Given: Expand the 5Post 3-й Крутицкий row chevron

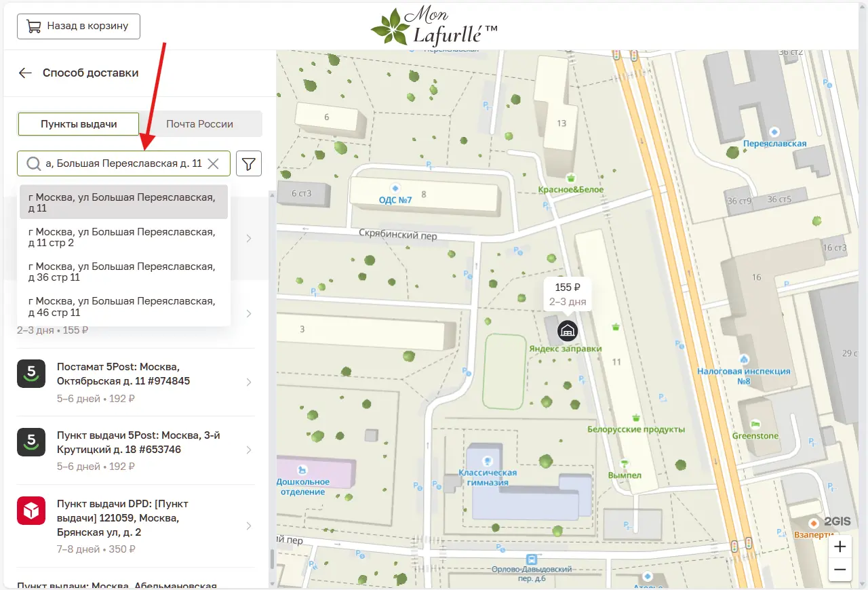Looking at the screenshot, I should (249, 450).
